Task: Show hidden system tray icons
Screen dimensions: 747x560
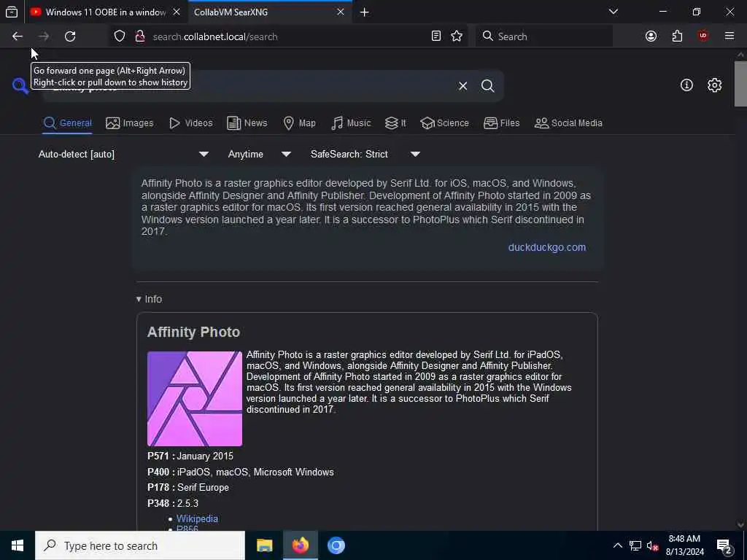Action: click(x=617, y=545)
